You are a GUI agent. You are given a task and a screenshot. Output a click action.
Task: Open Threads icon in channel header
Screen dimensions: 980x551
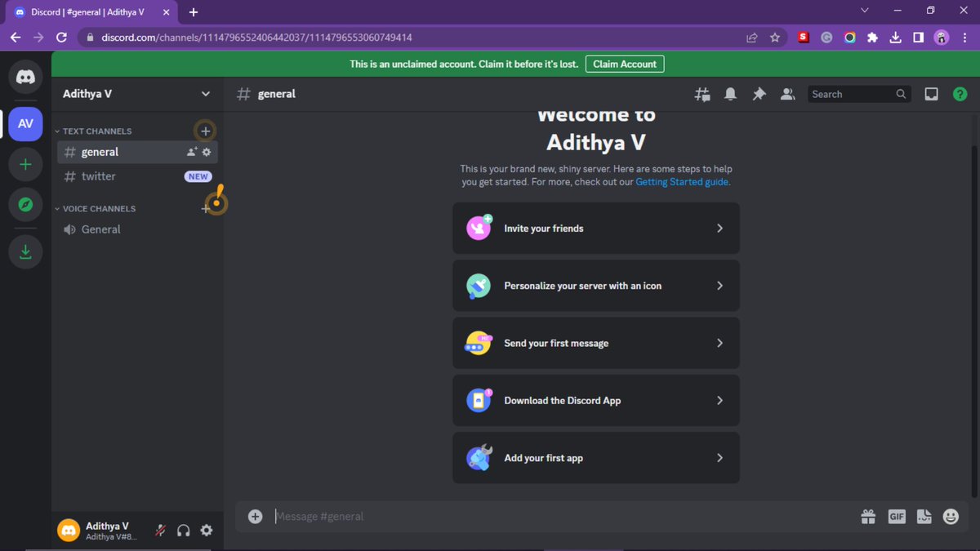(702, 94)
